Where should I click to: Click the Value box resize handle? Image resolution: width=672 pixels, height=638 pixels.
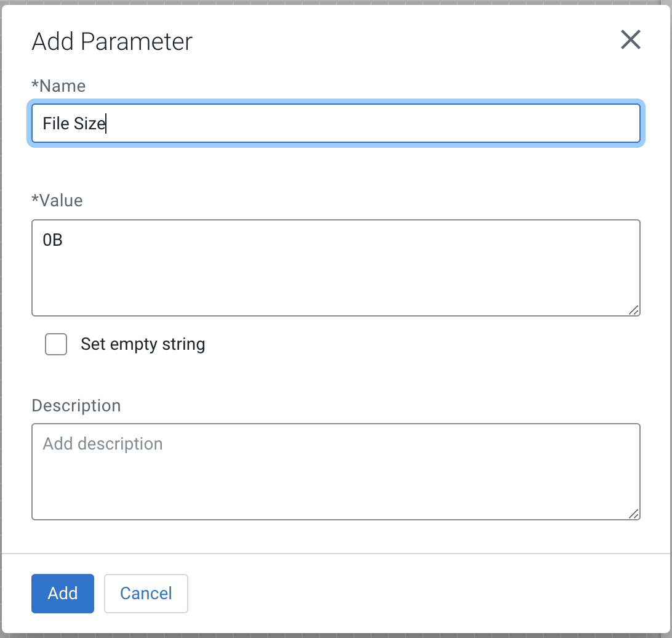(x=634, y=310)
